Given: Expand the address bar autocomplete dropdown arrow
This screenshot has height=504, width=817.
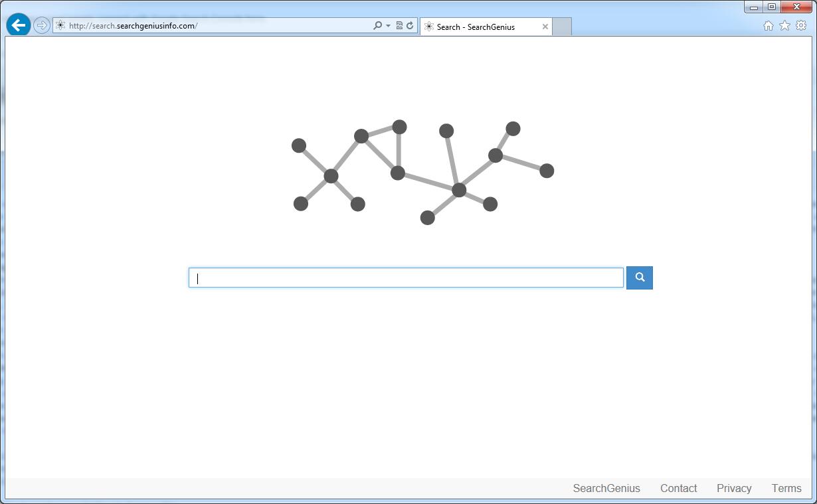Looking at the screenshot, I should click(x=388, y=26).
